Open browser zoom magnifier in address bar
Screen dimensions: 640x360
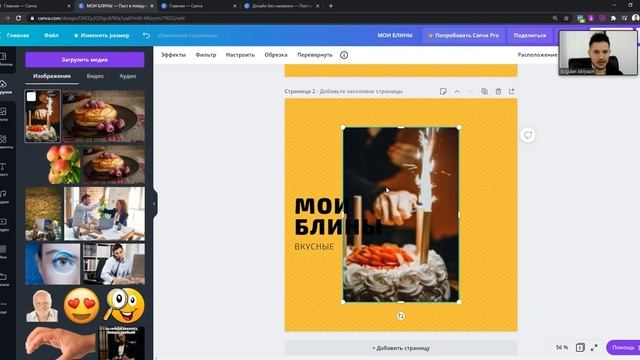555,18
